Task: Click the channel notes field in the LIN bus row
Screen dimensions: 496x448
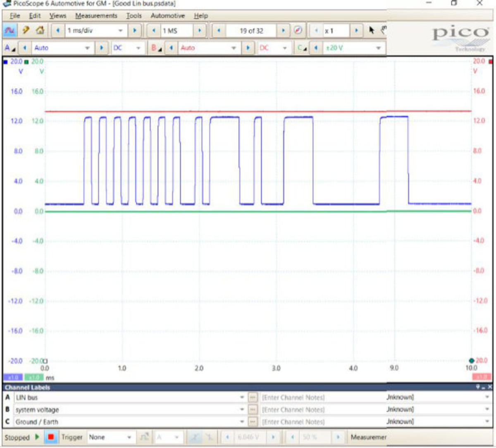Action: 323,398
